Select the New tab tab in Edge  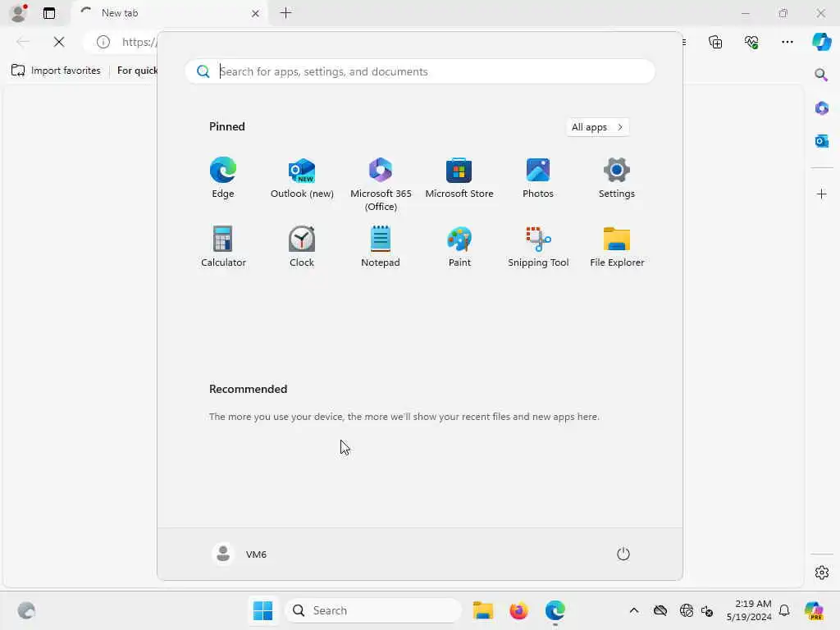coord(169,13)
